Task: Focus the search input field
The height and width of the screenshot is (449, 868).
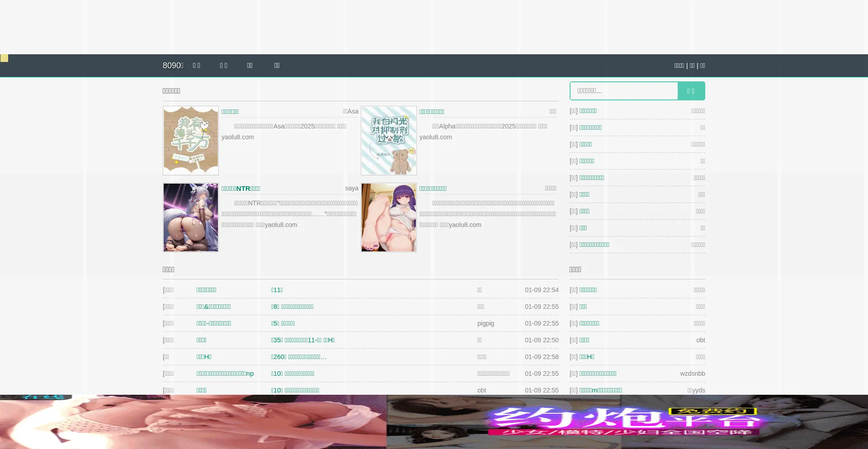Action: (624, 91)
